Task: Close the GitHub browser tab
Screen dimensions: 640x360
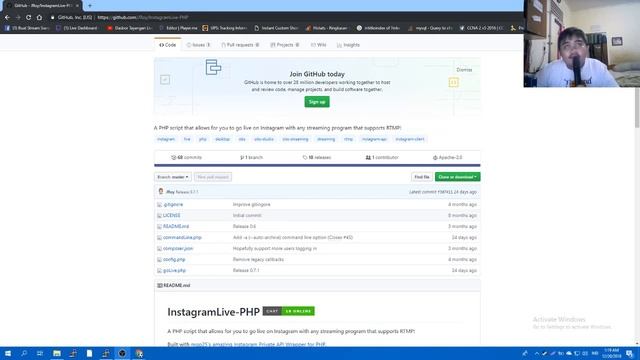Action: click(77, 6)
